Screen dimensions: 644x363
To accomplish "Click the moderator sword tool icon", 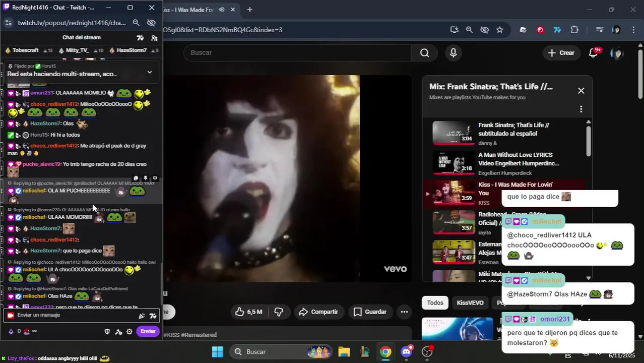I will 118,331.
